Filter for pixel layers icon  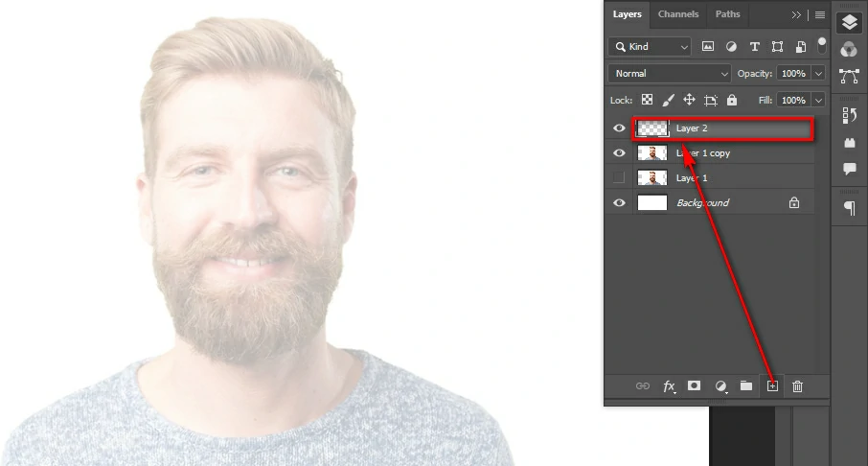pyautogui.click(x=707, y=47)
